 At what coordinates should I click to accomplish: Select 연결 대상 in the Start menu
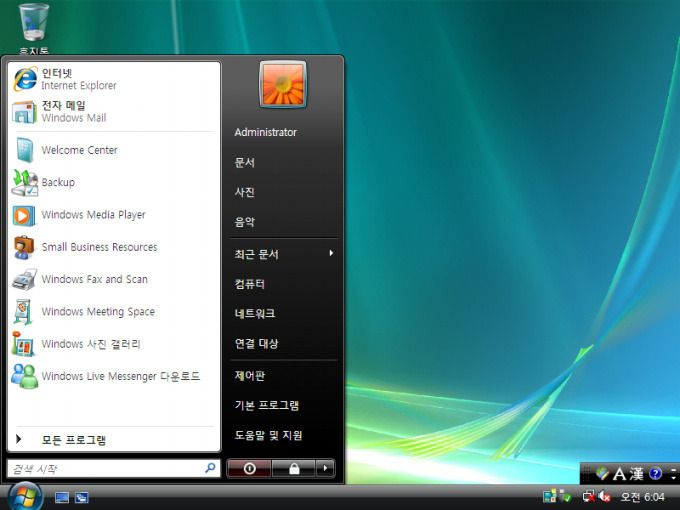point(256,343)
